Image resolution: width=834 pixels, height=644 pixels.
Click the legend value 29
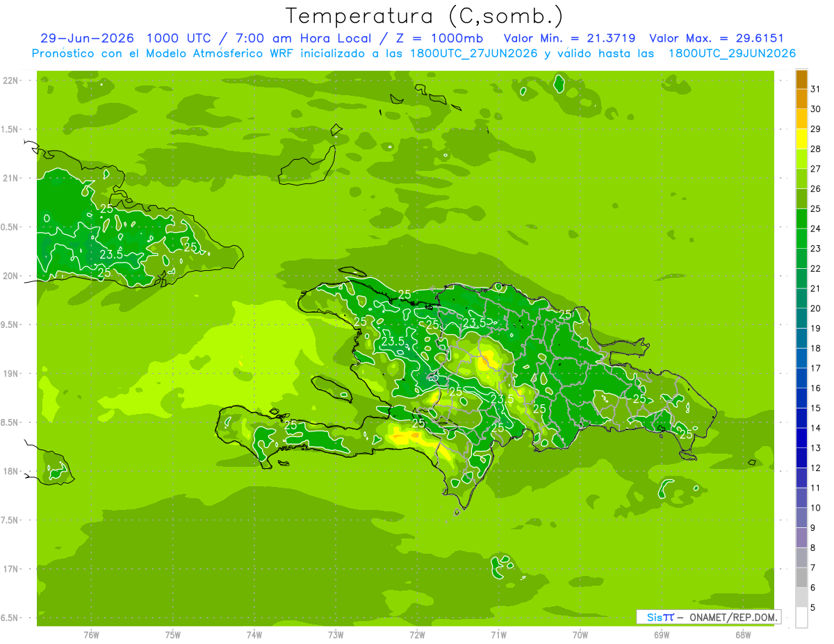[816, 129]
